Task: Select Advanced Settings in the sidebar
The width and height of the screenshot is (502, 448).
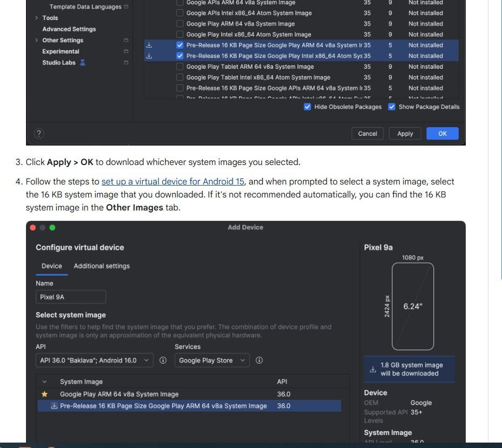Action: click(69, 29)
